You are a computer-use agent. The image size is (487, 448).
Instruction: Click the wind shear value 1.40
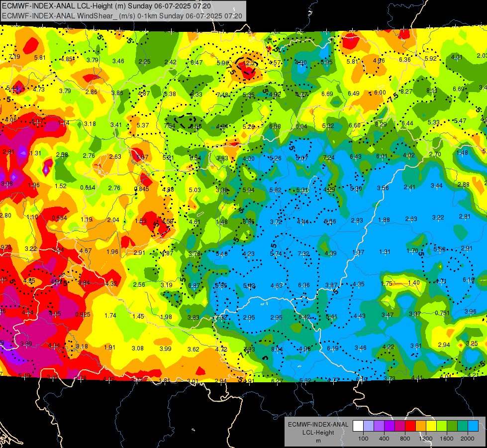click(x=414, y=283)
